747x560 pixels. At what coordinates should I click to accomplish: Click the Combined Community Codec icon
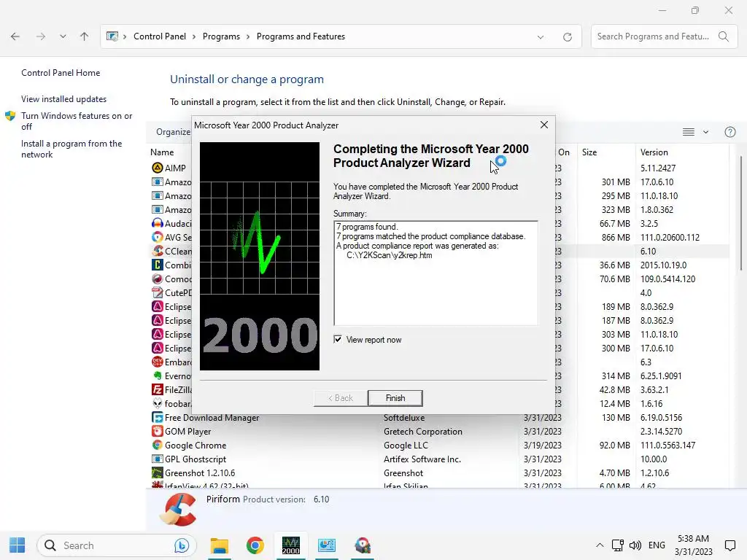point(158,265)
